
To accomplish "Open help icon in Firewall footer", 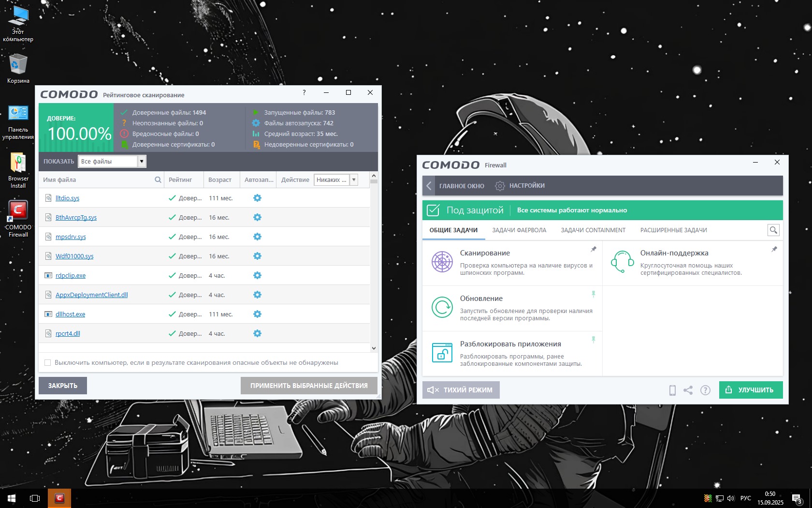I will click(x=705, y=390).
